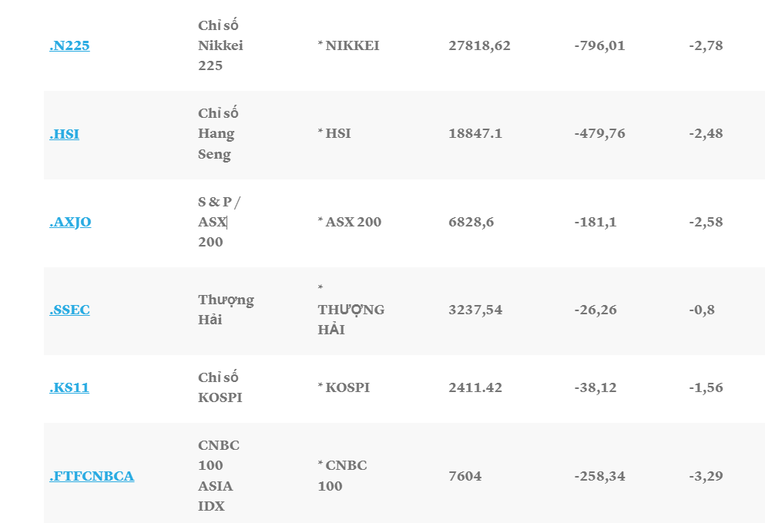
Task: Click the Nikkei percent change -2,78
Action: (x=705, y=45)
